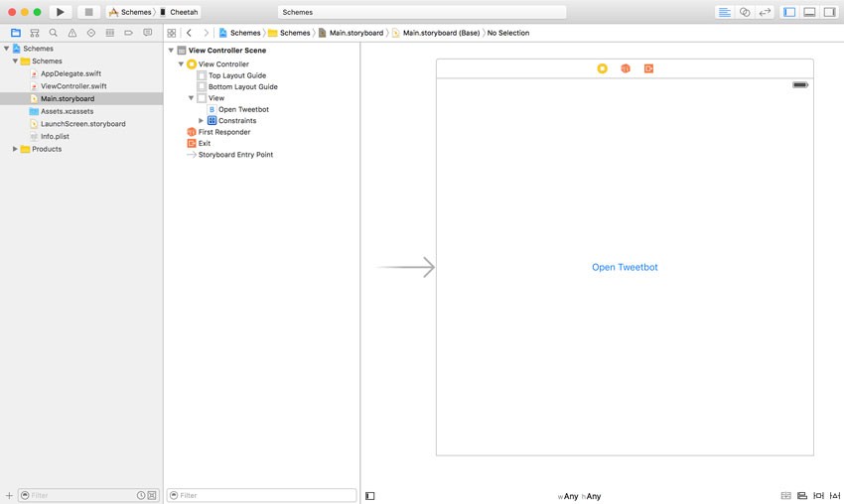Click Exit icon in scene dock

(648, 68)
